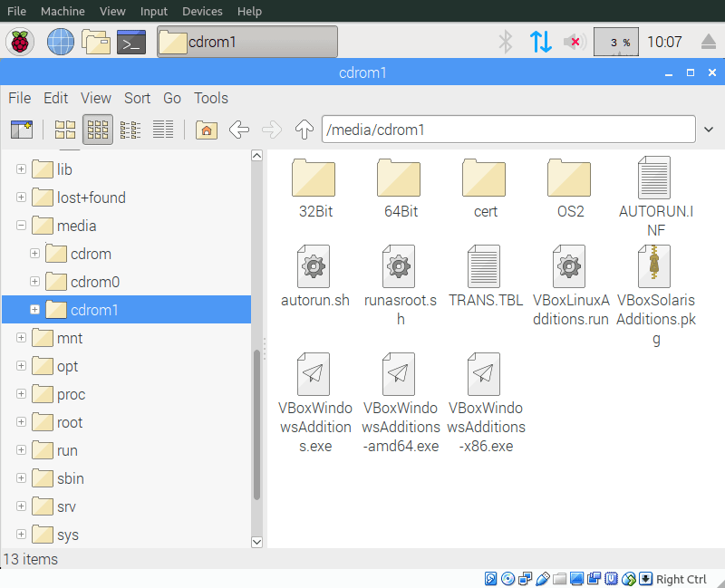Click the VirtualBox optical disk status icon
The image size is (725, 588).
(x=507, y=579)
